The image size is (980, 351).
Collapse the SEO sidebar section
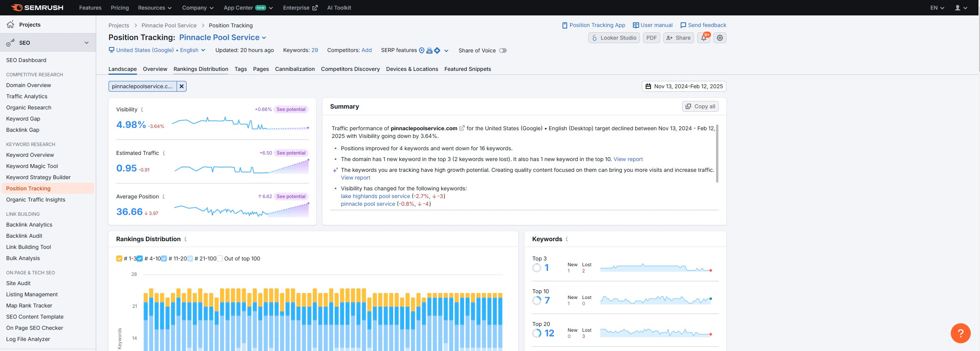coord(87,43)
